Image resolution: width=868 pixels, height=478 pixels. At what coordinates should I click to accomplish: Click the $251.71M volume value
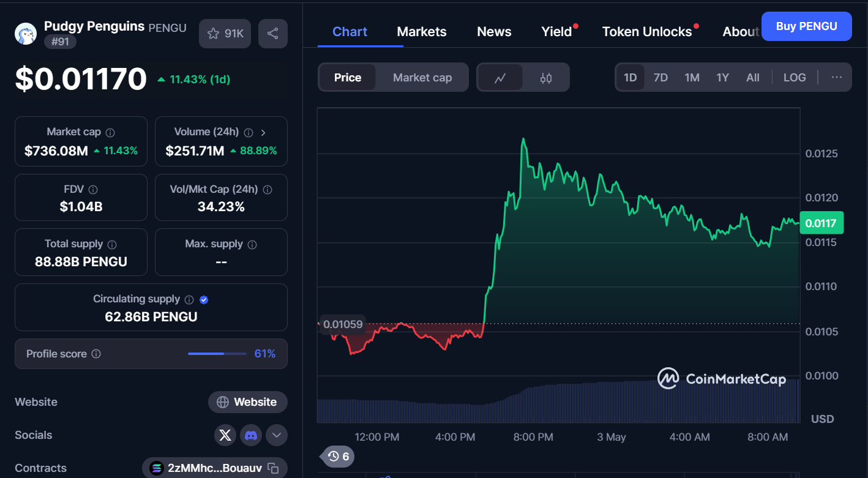195,151
